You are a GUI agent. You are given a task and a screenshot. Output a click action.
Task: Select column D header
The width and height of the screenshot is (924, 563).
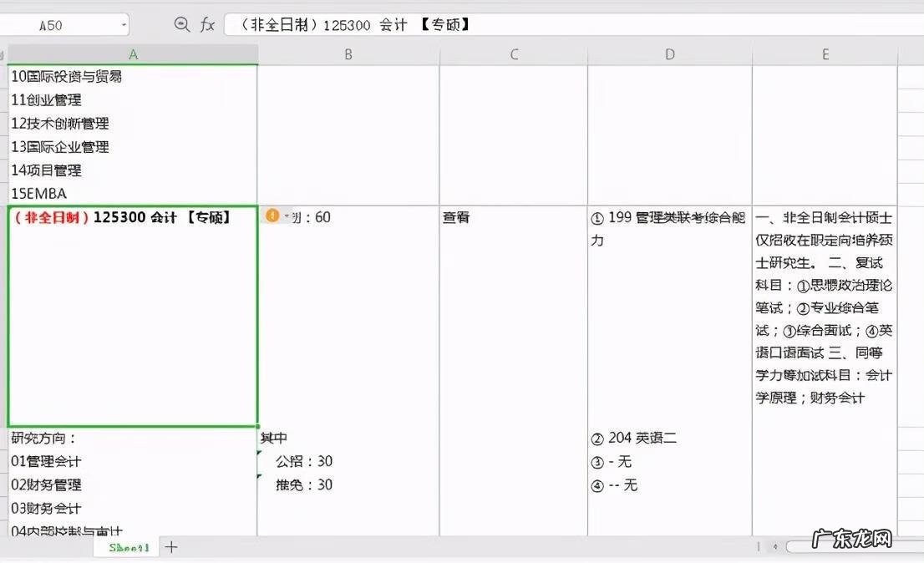point(670,55)
